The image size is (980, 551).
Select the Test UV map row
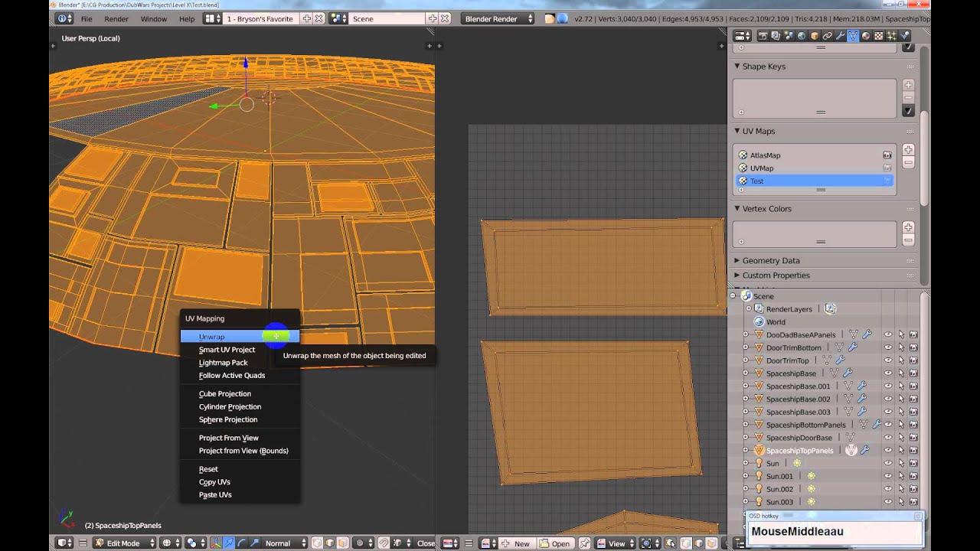pos(815,181)
